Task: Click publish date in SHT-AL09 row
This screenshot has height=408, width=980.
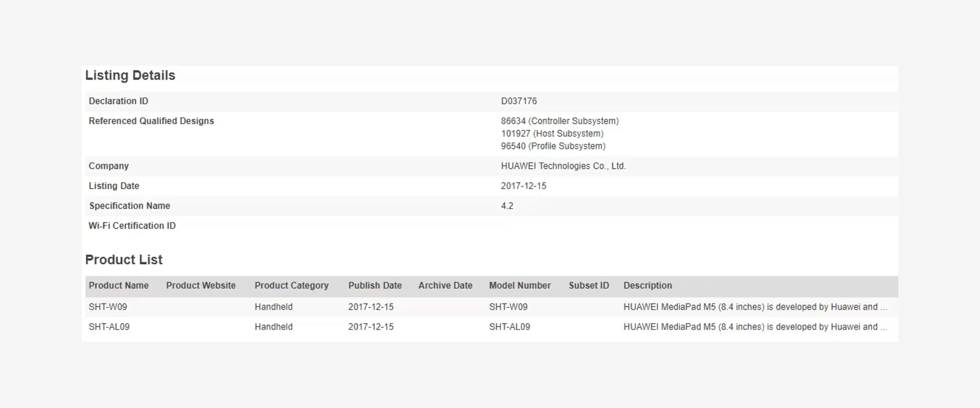Action: pyautogui.click(x=371, y=327)
